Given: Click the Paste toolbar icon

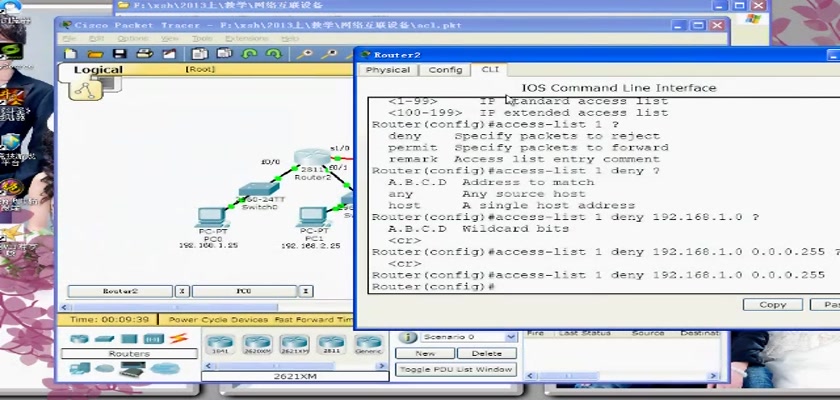Looking at the screenshot, I should click(224, 54).
